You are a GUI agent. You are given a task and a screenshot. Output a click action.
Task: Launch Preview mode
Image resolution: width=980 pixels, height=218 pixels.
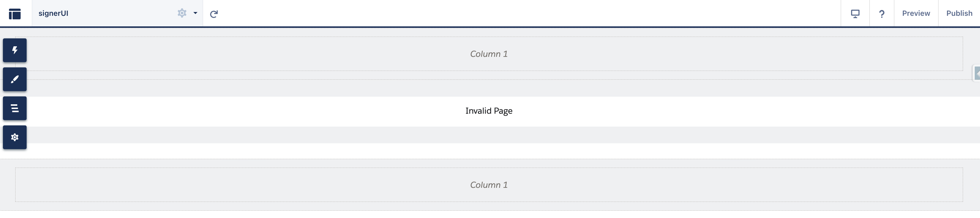click(x=915, y=13)
